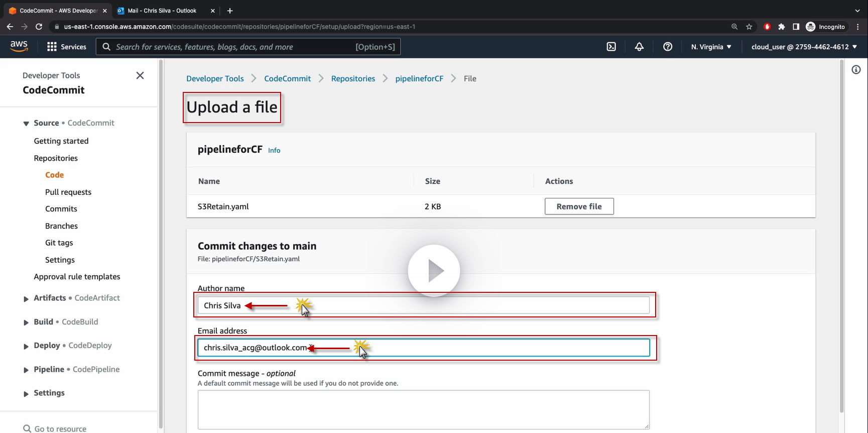
Task: Close the Developer Tools side navigation
Action: click(x=140, y=75)
